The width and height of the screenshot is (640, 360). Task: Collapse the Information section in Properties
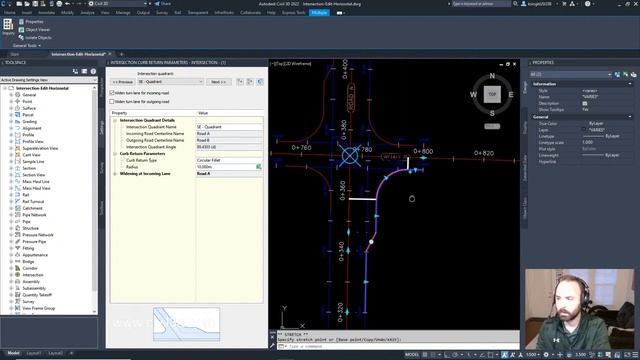(629, 84)
